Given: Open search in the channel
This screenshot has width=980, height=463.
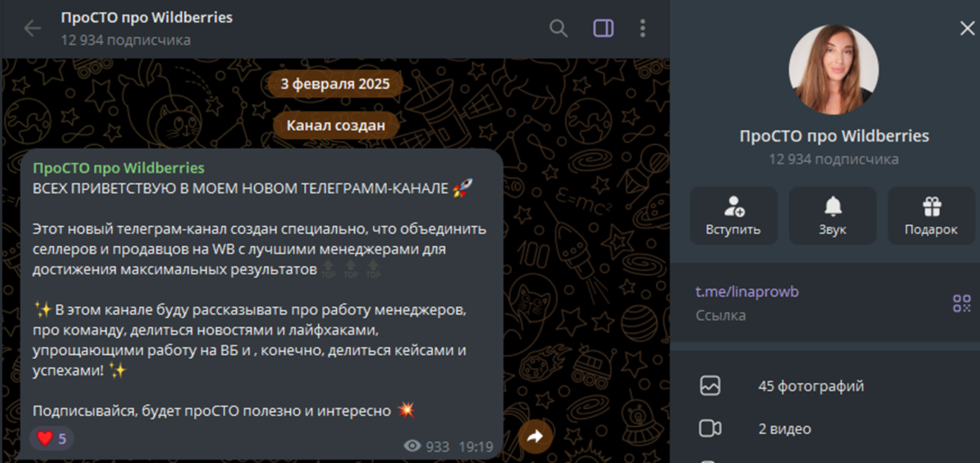Looking at the screenshot, I should (558, 28).
